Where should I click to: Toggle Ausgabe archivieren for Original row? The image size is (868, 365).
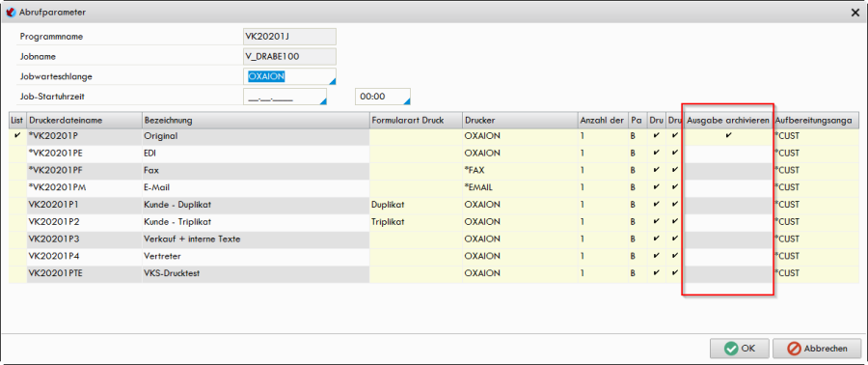click(728, 135)
